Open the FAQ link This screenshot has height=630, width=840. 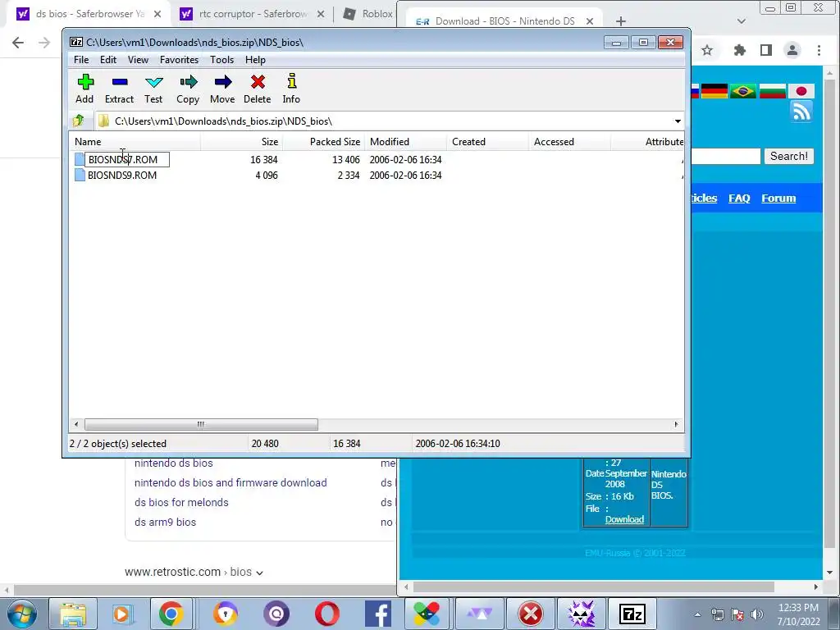tap(739, 199)
